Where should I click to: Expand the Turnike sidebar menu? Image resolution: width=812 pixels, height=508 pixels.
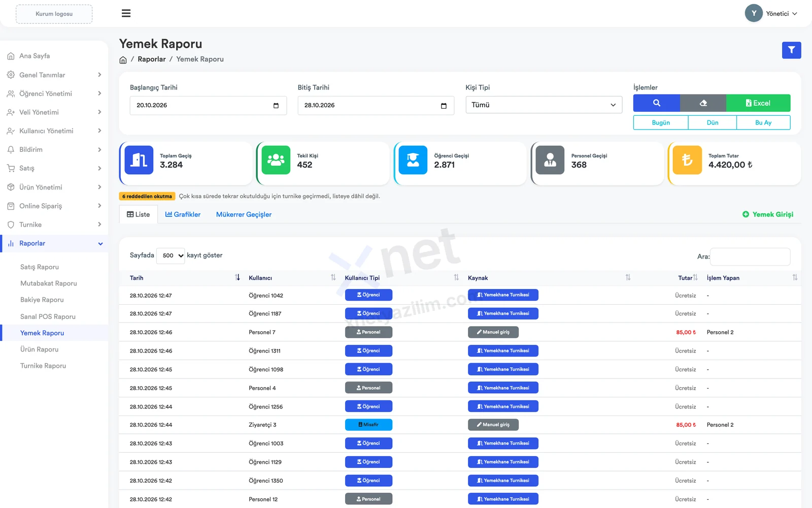[54, 225]
